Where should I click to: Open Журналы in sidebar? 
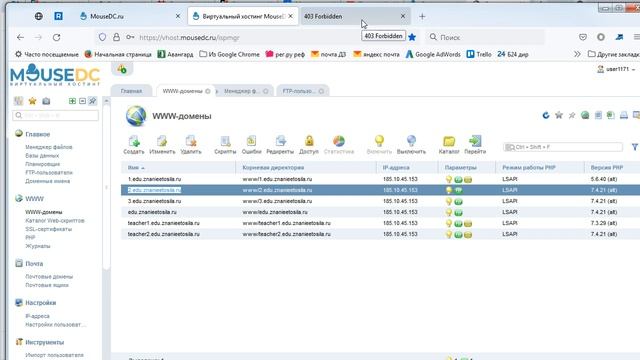[x=38, y=246]
